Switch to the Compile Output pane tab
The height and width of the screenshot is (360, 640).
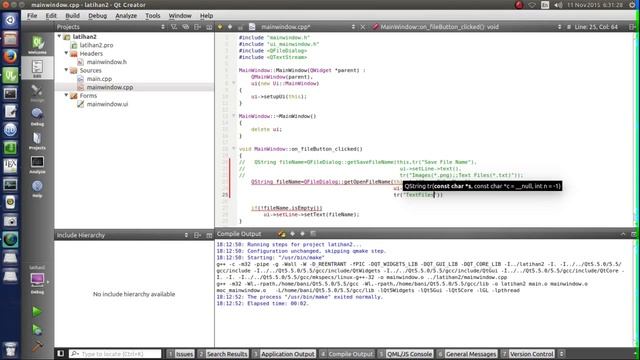pyautogui.click(x=346, y=354)
